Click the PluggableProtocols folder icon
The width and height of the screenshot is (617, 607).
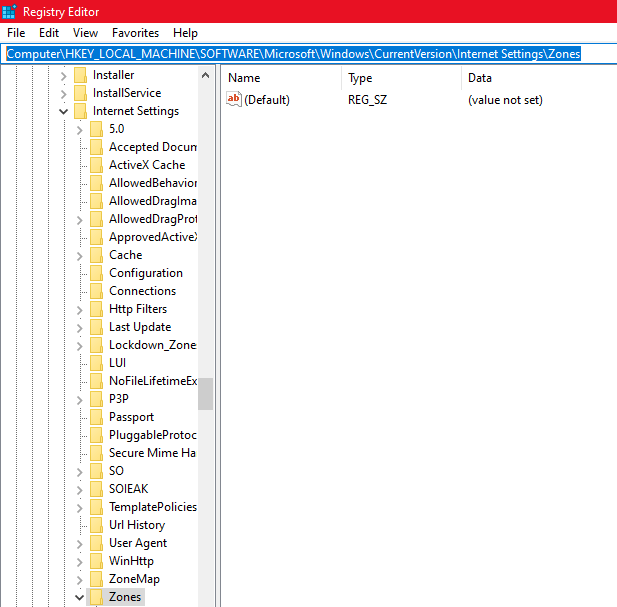coord(96,435)
